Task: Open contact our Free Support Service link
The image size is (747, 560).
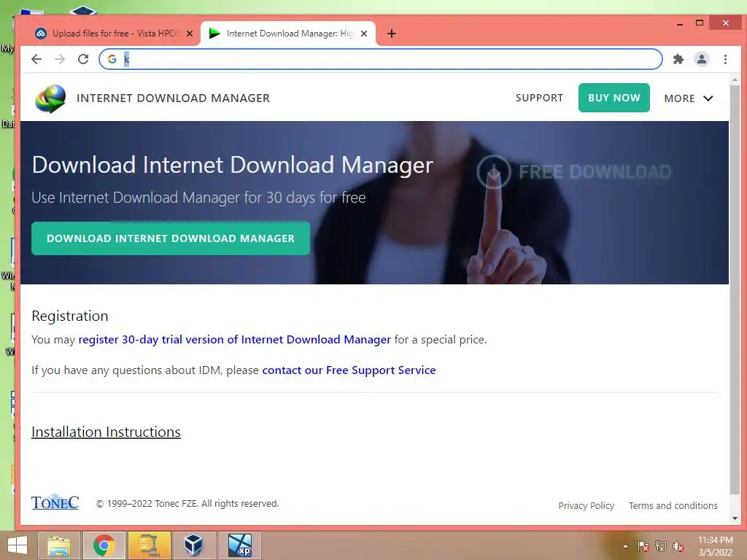Action: pyautogui.click(x=349, y=370)
